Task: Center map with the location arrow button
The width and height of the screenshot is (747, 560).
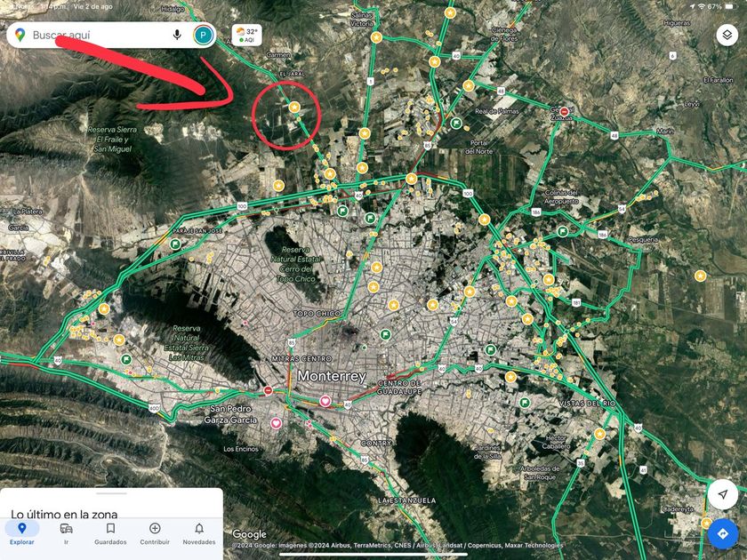Action: 723,494
